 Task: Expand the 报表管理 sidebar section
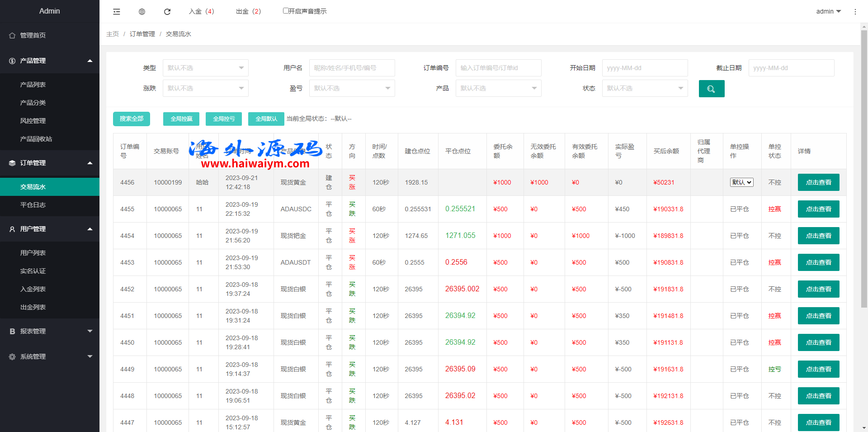(50, 331)
